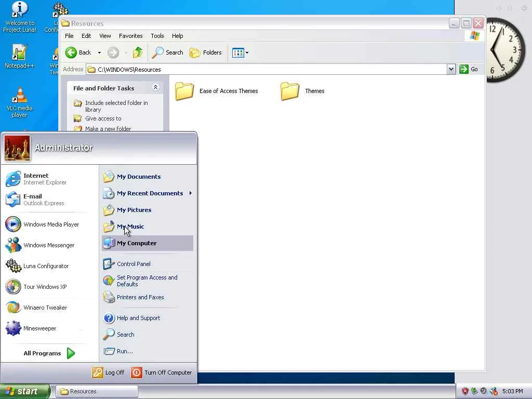Viewport: 532px width, 399px height.
Task: Open the Address bar dropdown list
Action: pos(451,69)
